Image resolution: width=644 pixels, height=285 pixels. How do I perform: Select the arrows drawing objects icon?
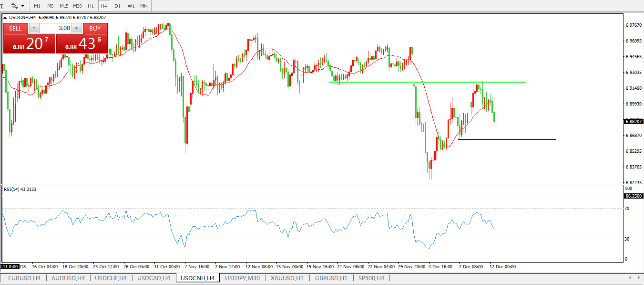(x=15, y=6)
